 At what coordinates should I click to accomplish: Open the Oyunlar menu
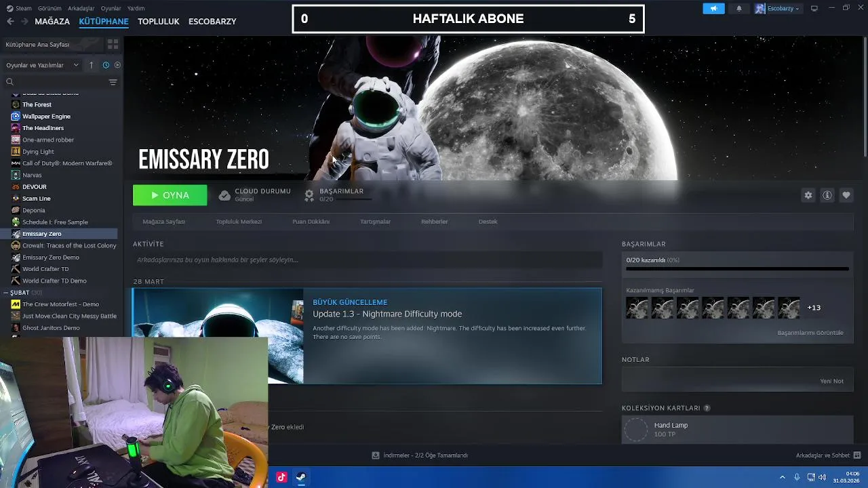click(111, 8)
